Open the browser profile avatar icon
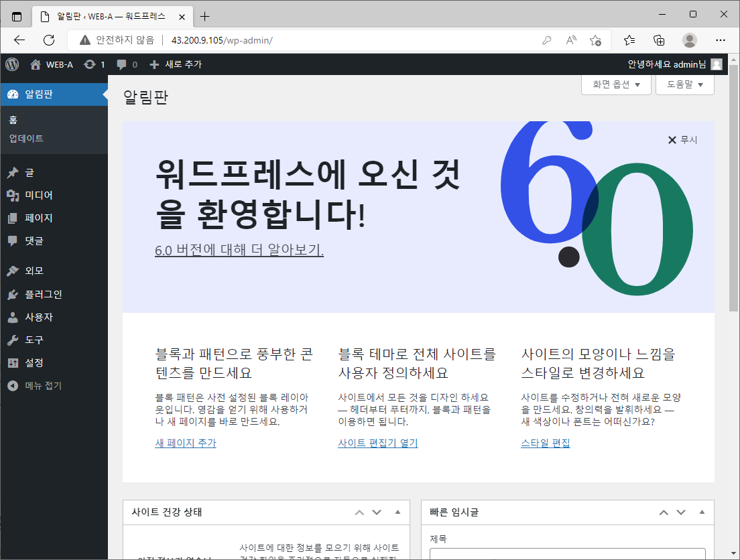Image resolution: width=740 pixels, height=560 pixels. 690,41
